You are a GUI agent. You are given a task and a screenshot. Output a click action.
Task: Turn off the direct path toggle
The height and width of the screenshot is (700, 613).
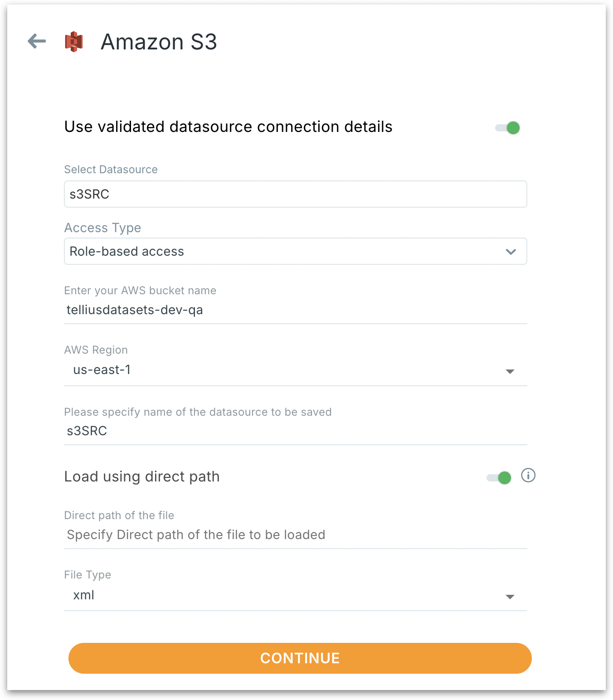[499, 477]
